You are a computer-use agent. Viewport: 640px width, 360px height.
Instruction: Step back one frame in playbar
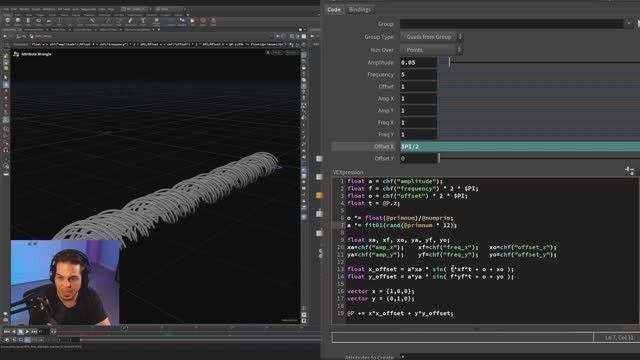(14, 332)
